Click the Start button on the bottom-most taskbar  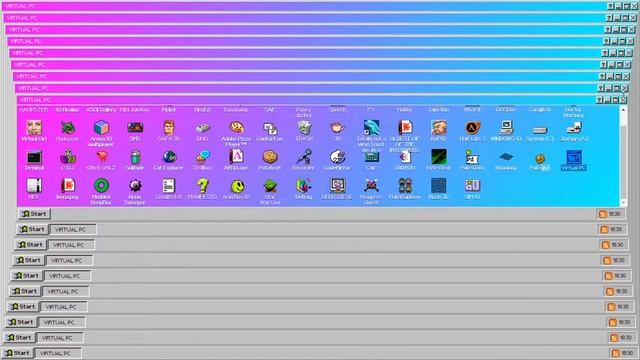point(17,353)
